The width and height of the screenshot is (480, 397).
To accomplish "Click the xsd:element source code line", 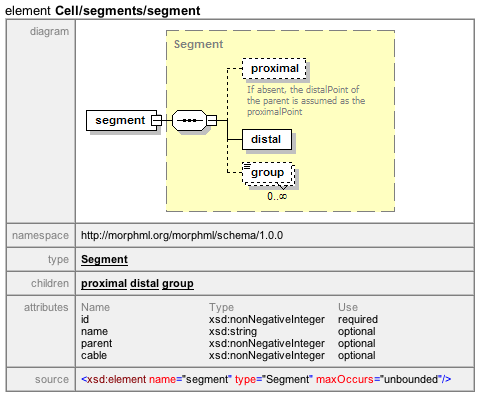I will click(266, 379).
